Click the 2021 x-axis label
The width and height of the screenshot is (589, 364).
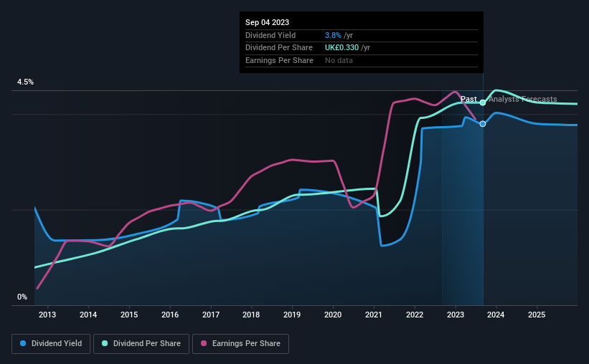point(374,315)
